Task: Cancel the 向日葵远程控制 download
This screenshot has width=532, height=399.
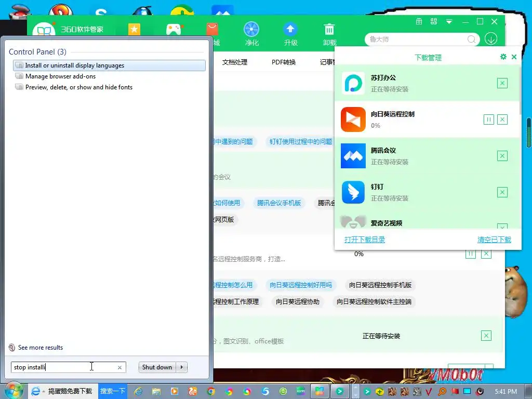Action: tap(502, 119)
